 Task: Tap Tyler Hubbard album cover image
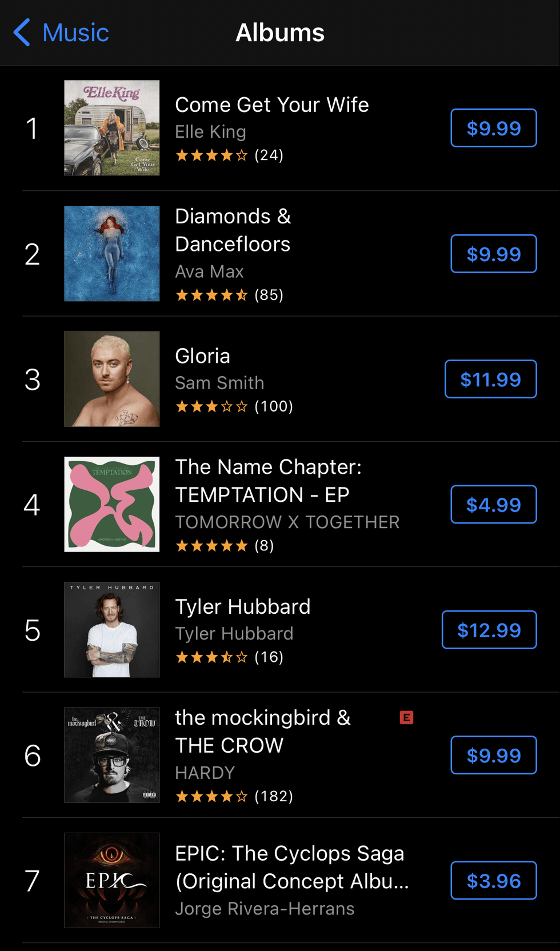point(112,629)
